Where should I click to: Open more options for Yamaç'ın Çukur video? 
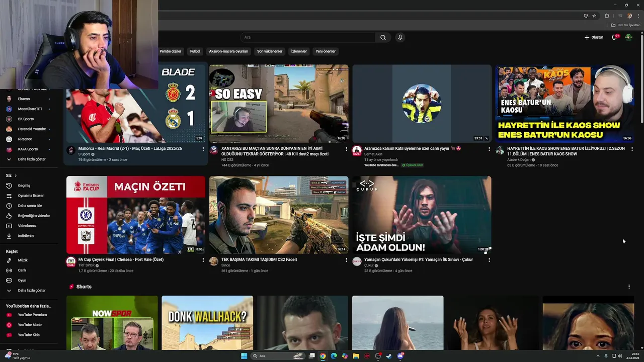coord(489,260)
